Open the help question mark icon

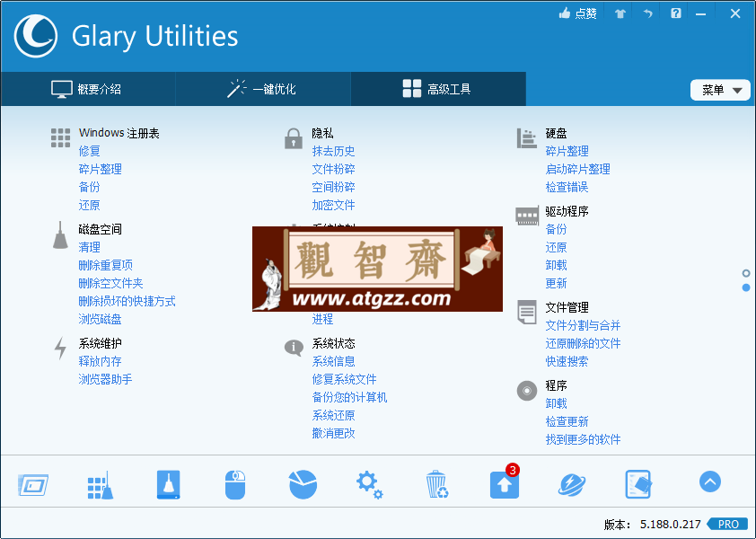675,13
